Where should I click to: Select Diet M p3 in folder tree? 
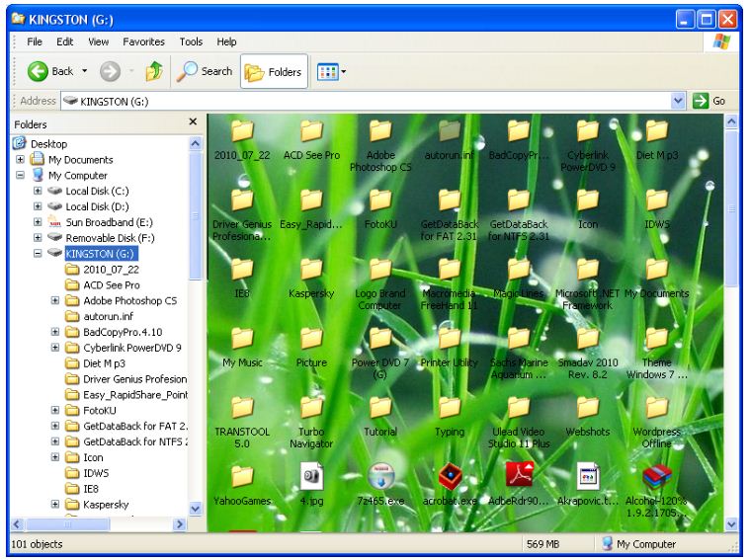tap(104, 363)
